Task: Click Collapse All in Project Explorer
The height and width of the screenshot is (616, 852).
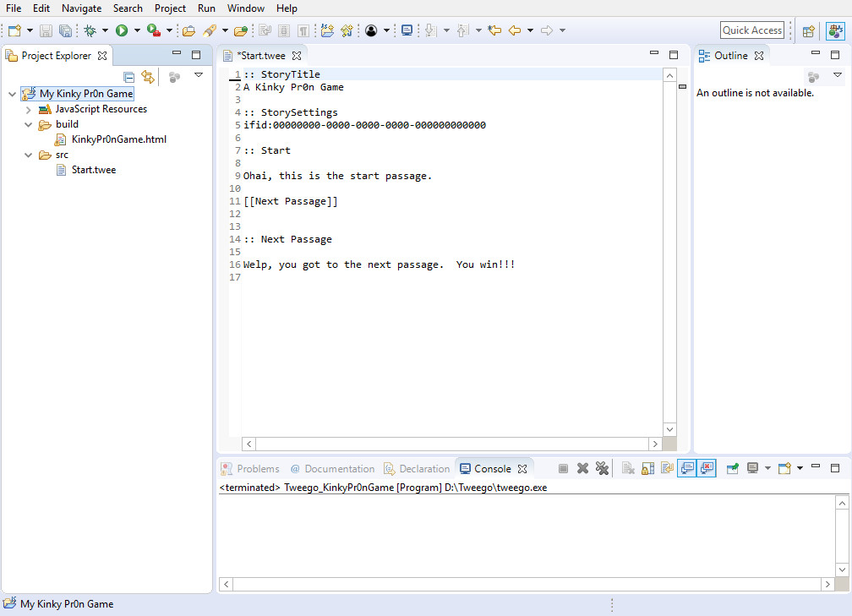Action: [129, 77]
